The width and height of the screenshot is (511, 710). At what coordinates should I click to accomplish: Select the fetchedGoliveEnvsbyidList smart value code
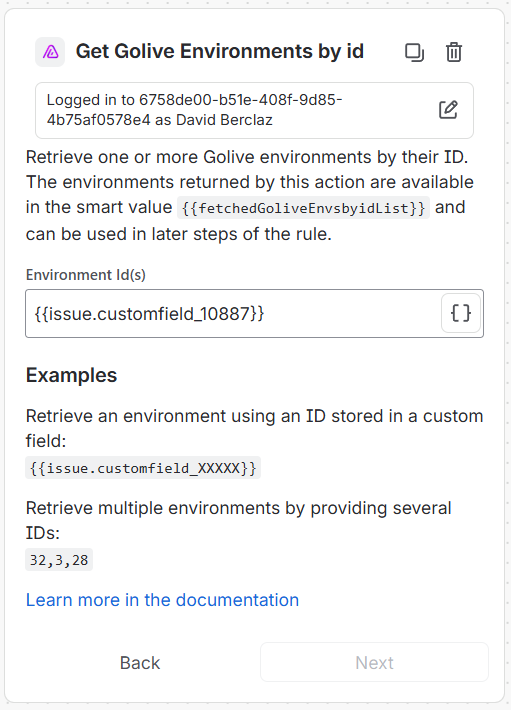point(303,208)
